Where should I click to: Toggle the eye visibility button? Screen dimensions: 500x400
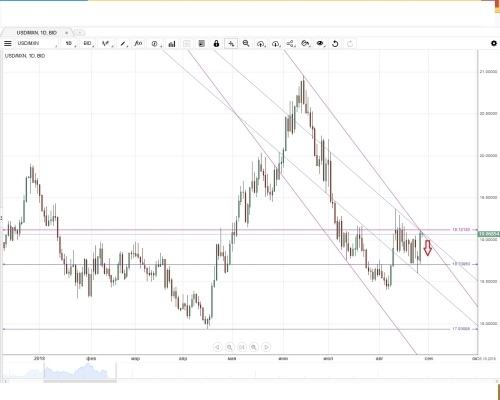[320, 44]
